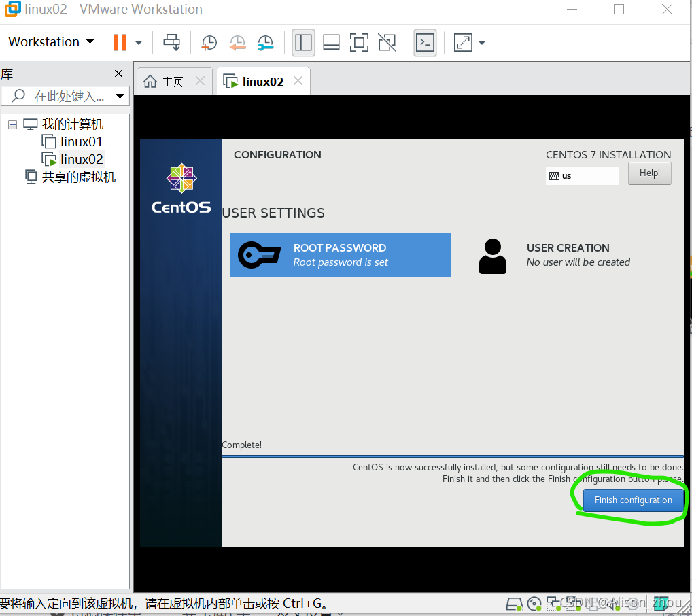This screenshot has height=616, width=692.
Task: Click the "CONFIGURATION" title text
Action: pyautogui.click(x=277, y=154)
